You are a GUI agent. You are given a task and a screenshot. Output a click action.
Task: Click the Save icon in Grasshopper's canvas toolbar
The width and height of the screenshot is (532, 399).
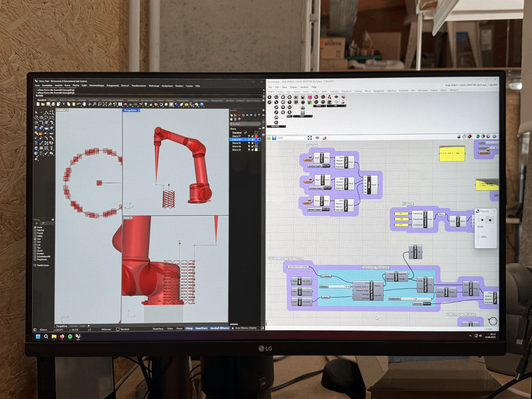pos(274,138)
